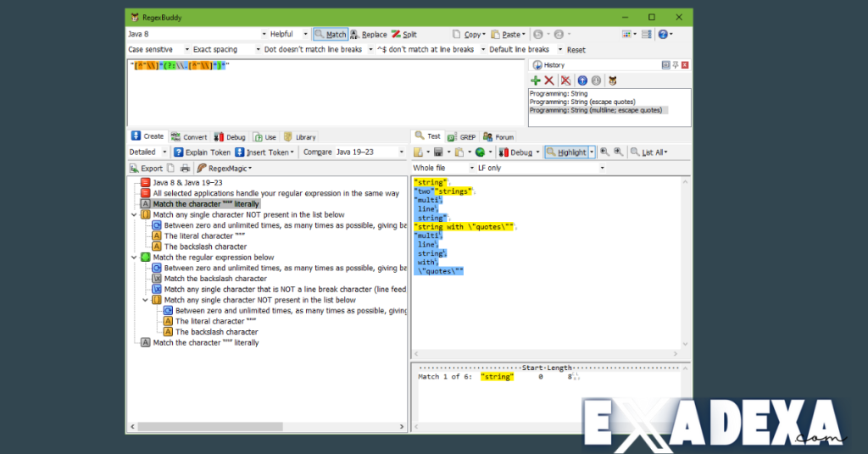This screenshot has width=868, height=454.
Task: Open the Paste menu button
Action: (x=509, y=34)
